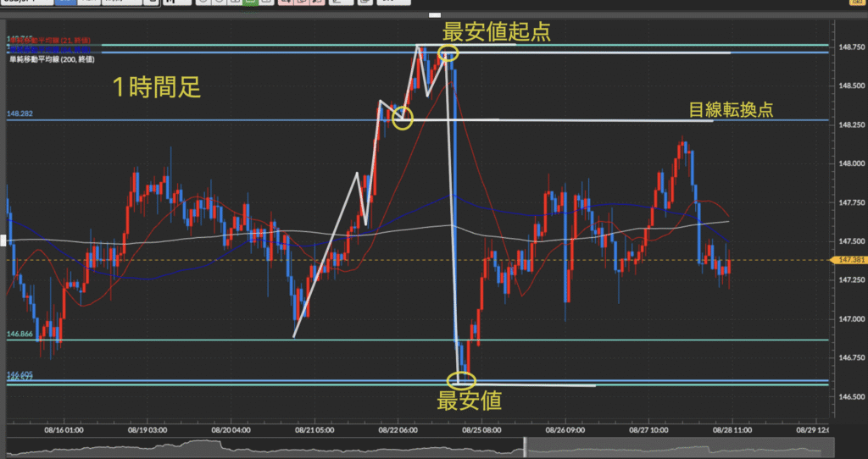The height and width of the screenshot is (459, 868).
Task: Click the 147.000 price axis label
Action: pos(852,319)
